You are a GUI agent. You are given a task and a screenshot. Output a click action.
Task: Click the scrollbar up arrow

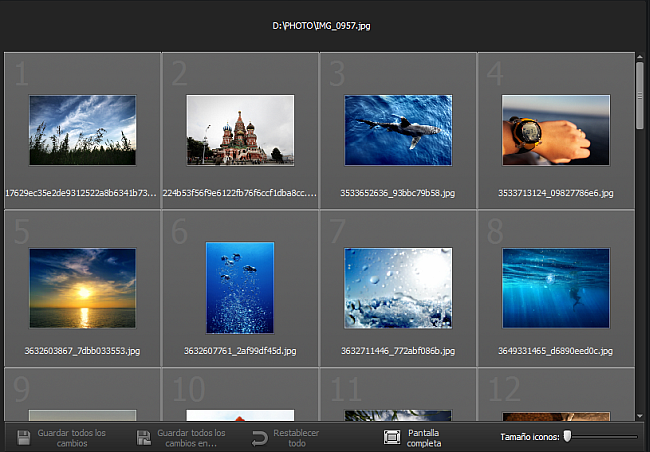pyautogui.click(x=640, y=56)
